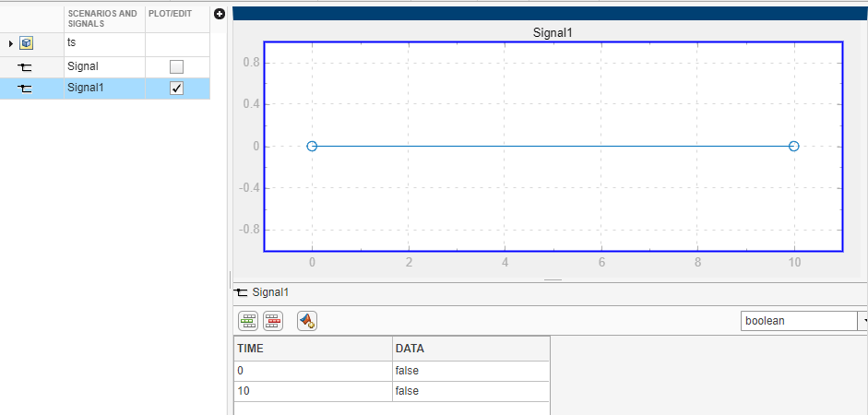The width and height of the screenshot is (868, 415).
Task: Click the Signal1 plot title
Action: coord(552,32)
